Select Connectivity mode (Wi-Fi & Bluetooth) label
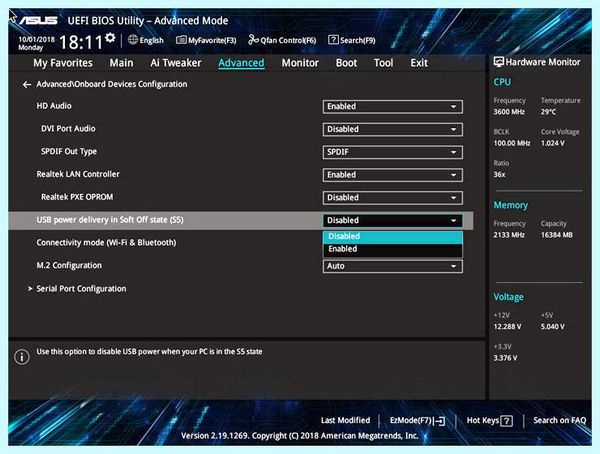 106,243
